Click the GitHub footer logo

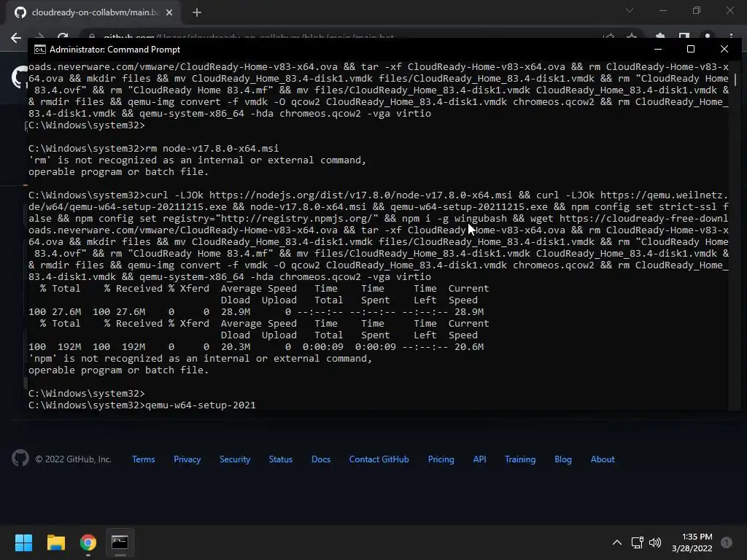20,458
